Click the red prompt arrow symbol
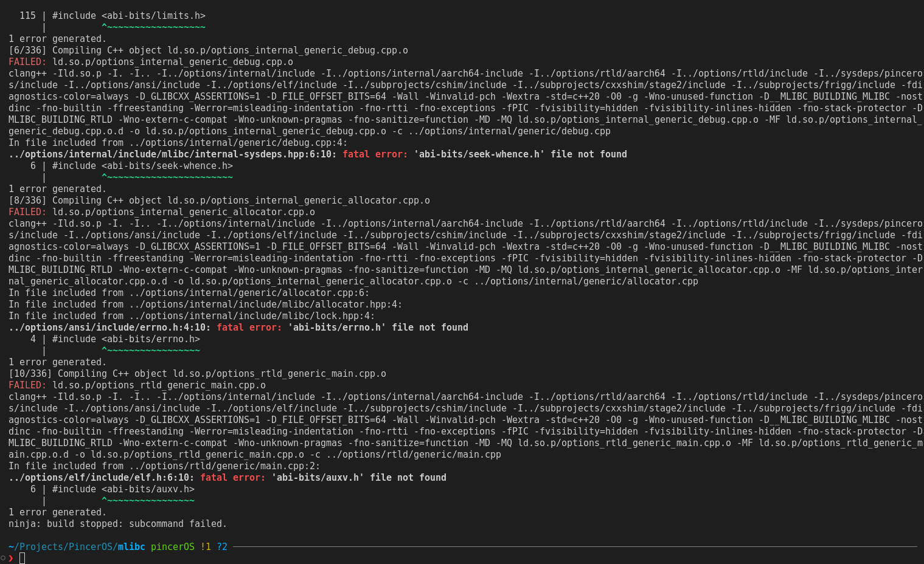This screenshot has height=564, width=924. click(x=11, y=558)
